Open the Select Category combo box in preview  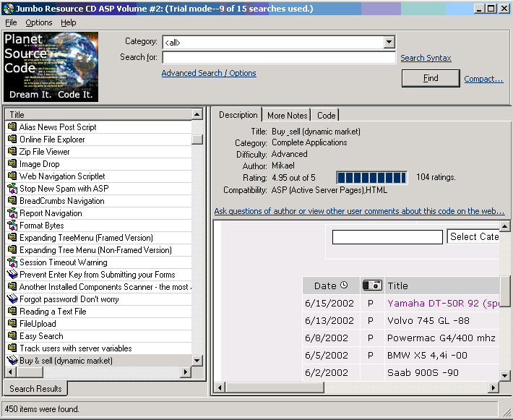(x=473, y=236)
